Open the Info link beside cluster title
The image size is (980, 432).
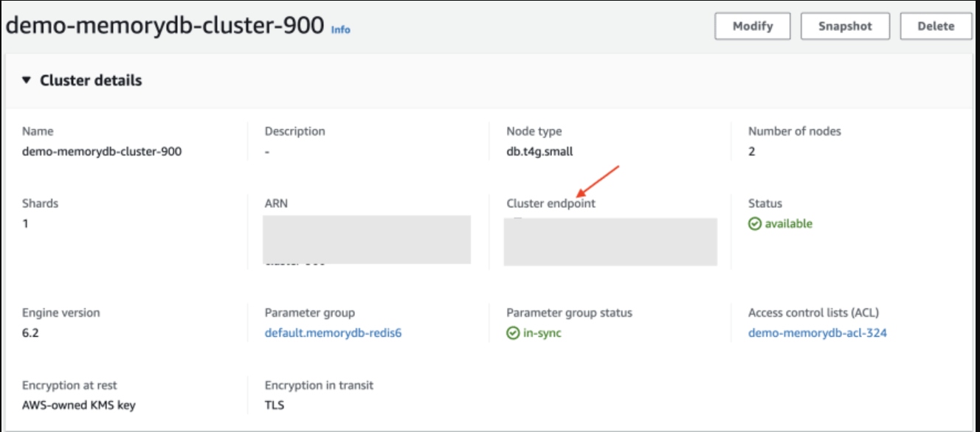340,30
